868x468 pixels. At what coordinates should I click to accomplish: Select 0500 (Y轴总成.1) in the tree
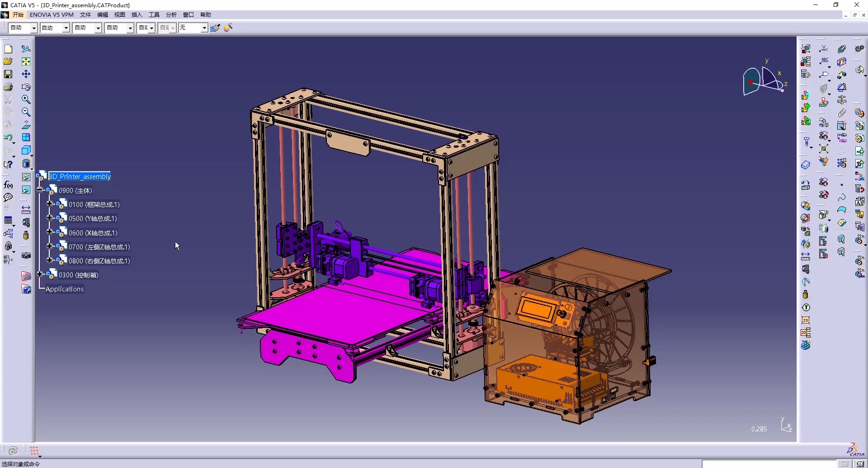tap(93, 219)
